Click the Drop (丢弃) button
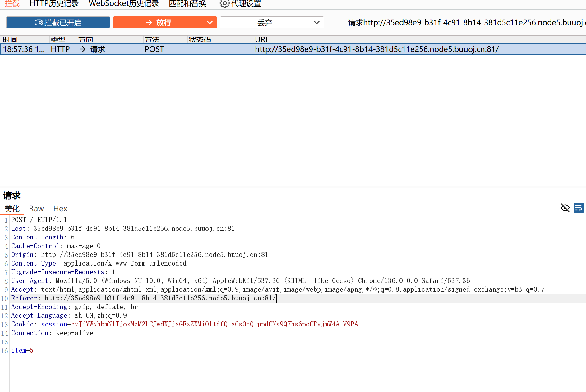Viewport: 586px width, 392px height. (x=265, y=22)
